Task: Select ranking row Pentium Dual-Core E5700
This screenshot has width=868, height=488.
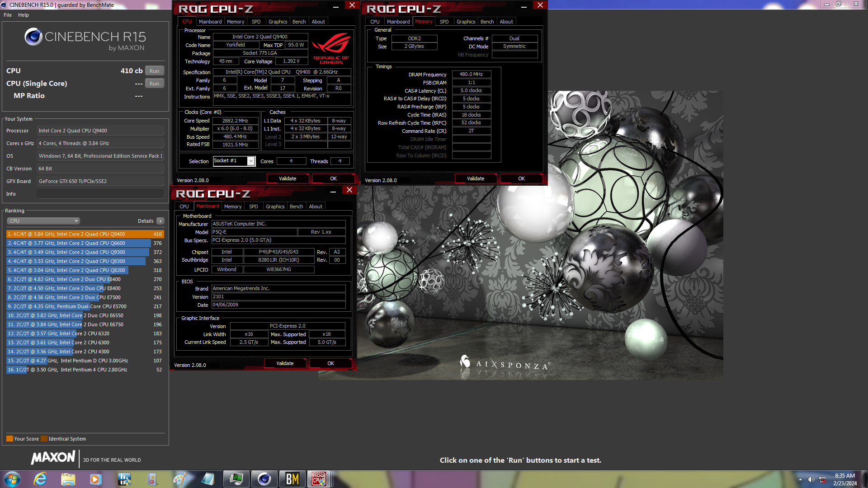Action: 85,306
